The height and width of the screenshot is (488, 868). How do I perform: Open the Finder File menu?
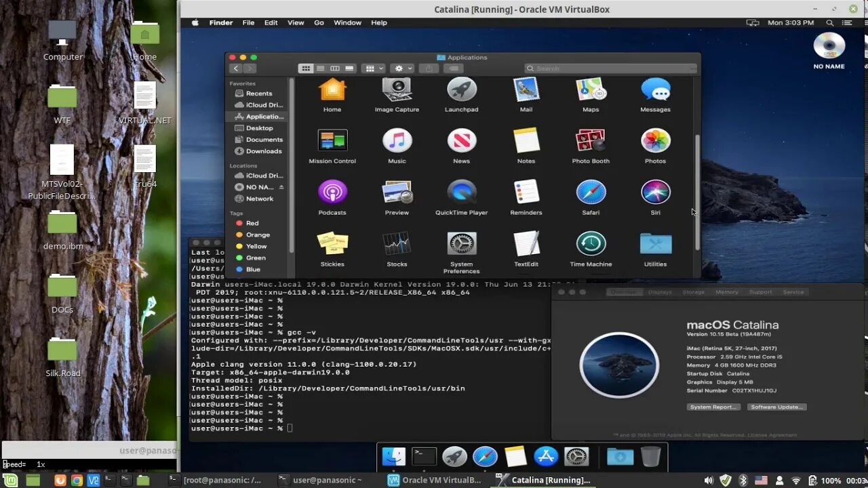[x=248, y=22]
